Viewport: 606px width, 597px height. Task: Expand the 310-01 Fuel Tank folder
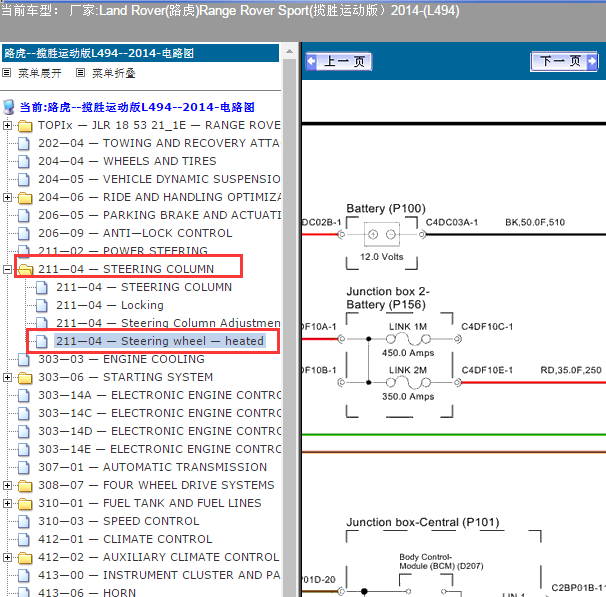coord(7,503)
